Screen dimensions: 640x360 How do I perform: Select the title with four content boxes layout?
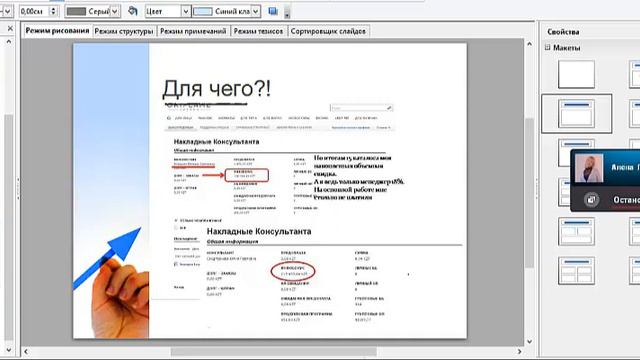tap(576, 270)
